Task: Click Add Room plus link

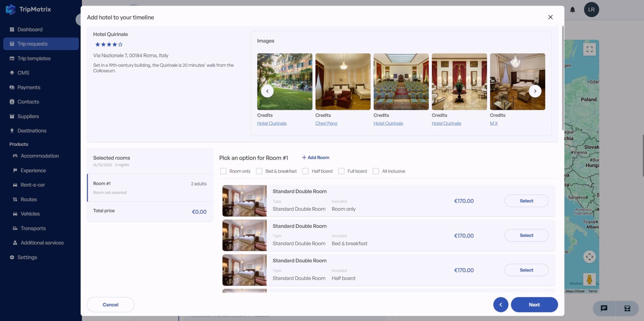Action: tap(315, 157)
